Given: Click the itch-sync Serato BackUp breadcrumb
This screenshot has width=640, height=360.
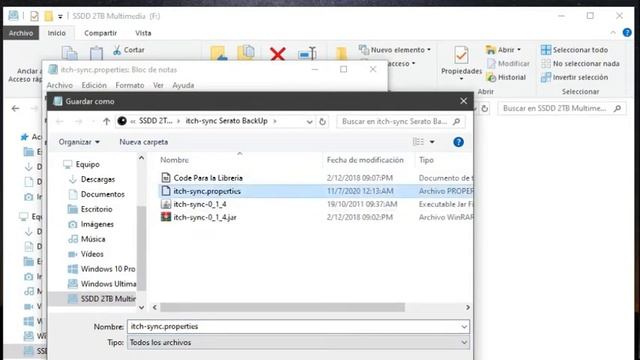Looking at the screenshot, I should pyautogui.click(x=227, y=121).
